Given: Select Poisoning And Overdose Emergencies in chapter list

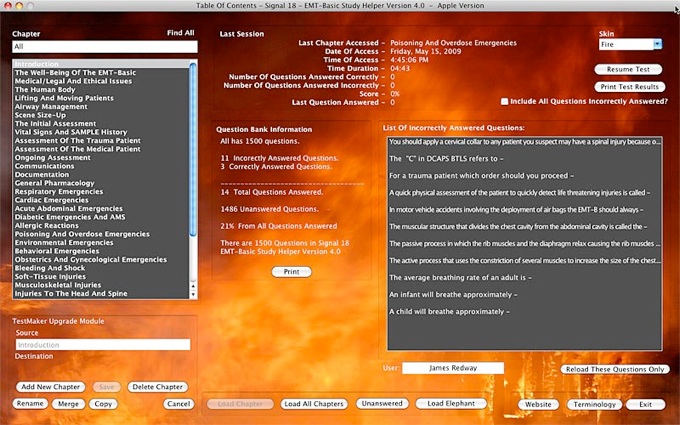Looking at the screenshot, I should pos(101,234).
